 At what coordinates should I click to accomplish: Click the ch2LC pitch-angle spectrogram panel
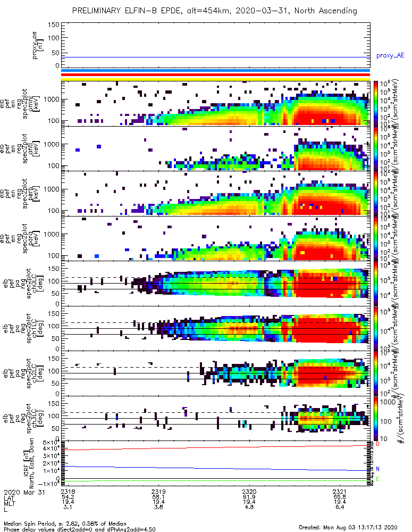pyautogui.click(x=215, y=373)
